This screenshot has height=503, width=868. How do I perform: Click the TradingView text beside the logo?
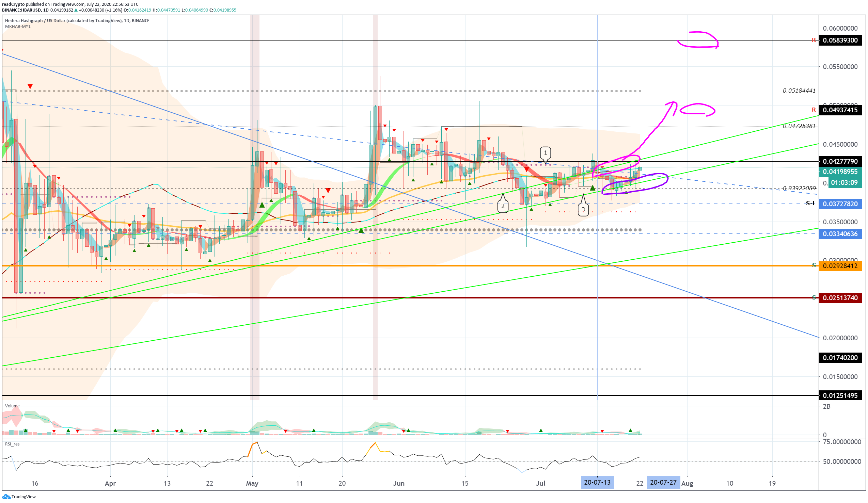click(23, 497)
